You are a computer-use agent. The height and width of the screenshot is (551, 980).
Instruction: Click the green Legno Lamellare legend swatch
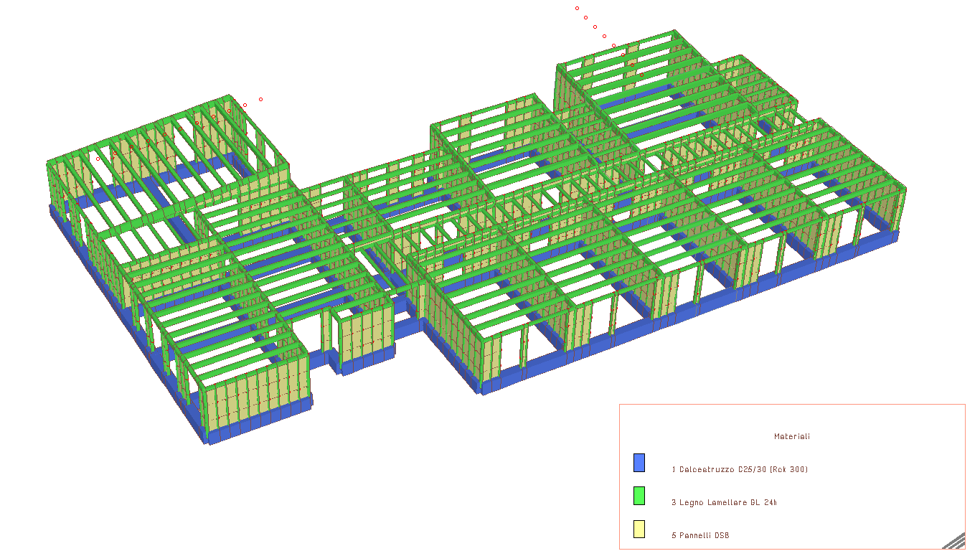click(x=639, y=496)
